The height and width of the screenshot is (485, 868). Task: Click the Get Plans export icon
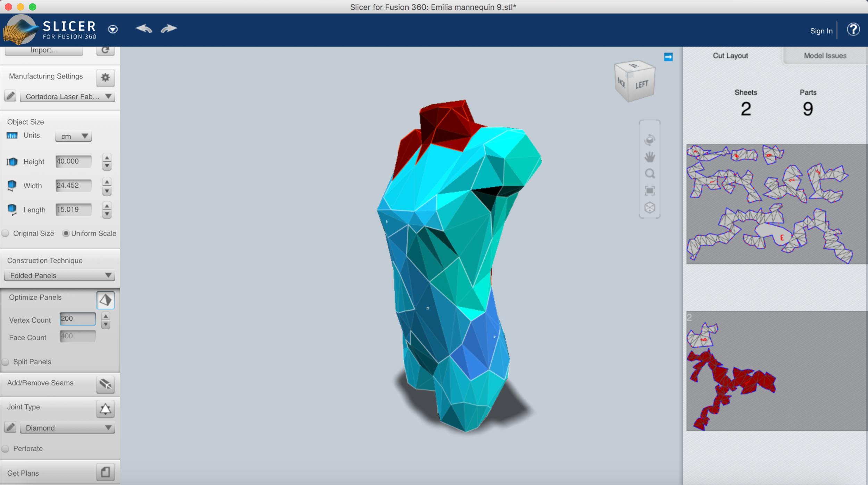pos(105,472)
